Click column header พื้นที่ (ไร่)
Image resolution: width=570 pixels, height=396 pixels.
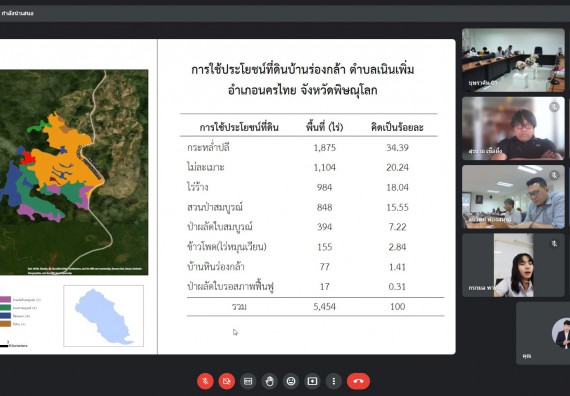coord(325,127)
